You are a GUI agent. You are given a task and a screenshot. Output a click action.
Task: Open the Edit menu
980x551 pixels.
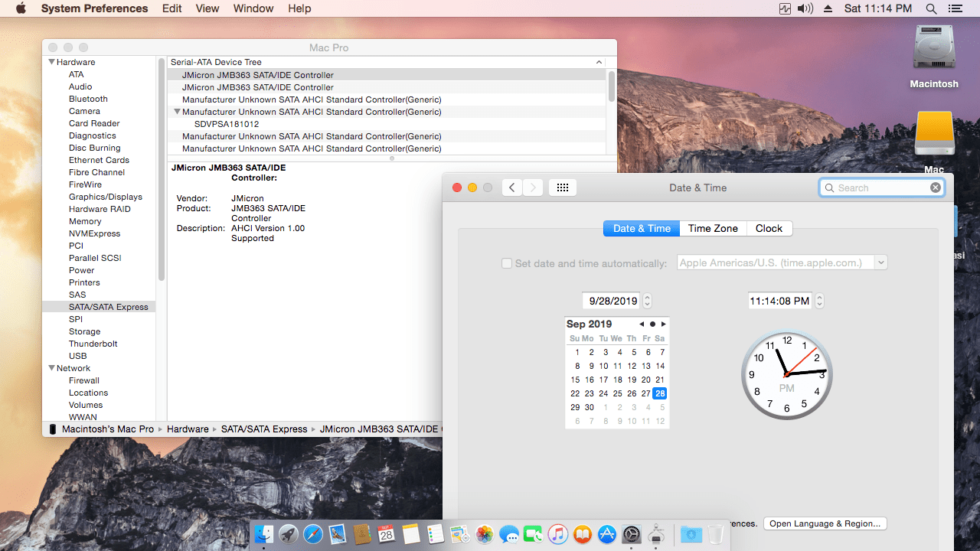(x=172, y=8)
